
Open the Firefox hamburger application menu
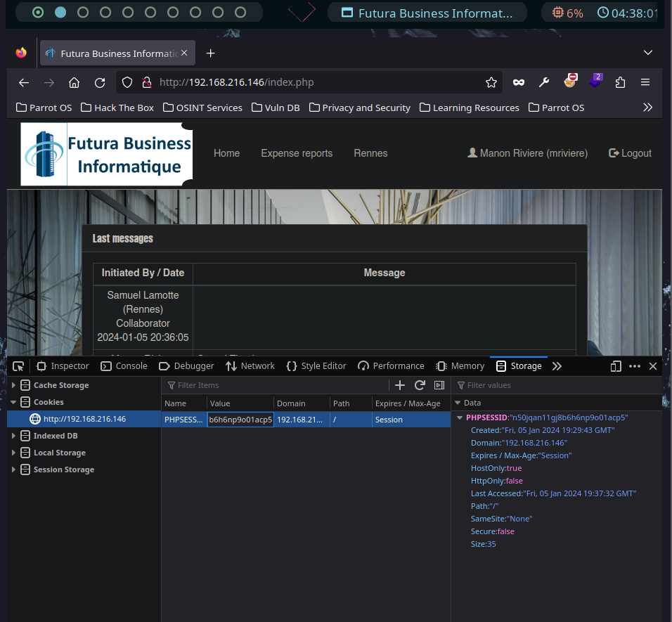(x=645, y=82)
